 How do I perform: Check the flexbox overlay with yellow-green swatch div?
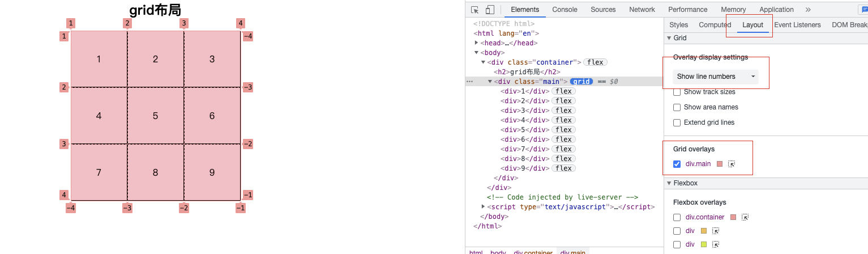tap(677, 244)
